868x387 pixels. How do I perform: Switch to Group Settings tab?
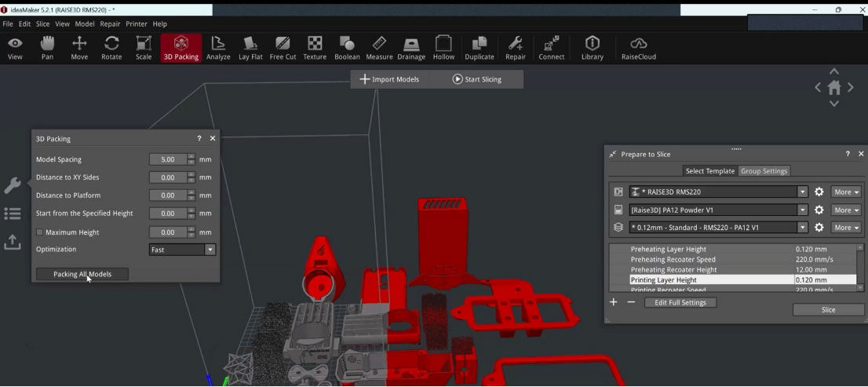(x=764, y=171)
